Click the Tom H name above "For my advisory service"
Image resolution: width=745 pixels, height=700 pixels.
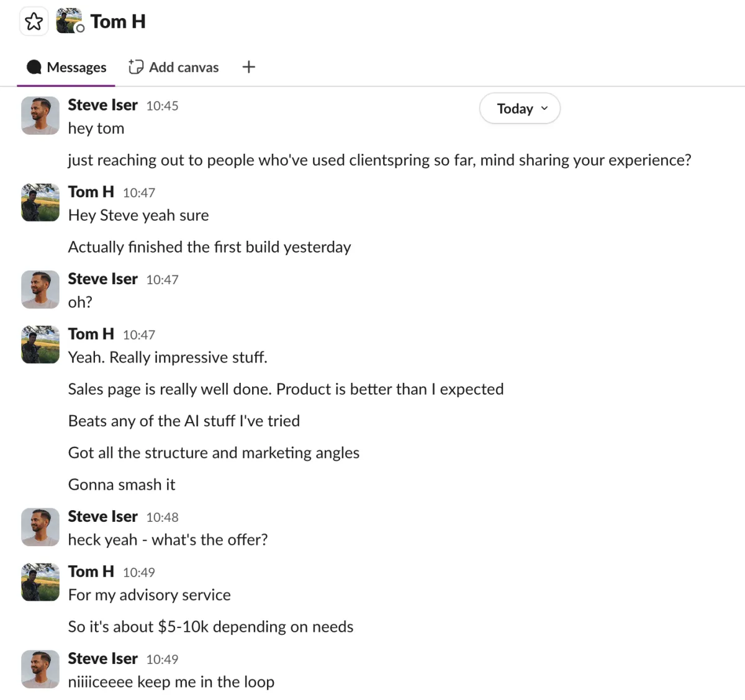91,572
